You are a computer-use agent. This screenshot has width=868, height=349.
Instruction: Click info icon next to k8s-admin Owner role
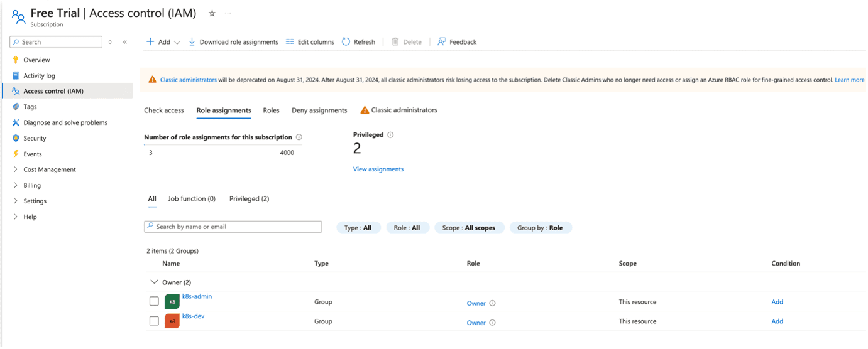(x=492, y=303)
